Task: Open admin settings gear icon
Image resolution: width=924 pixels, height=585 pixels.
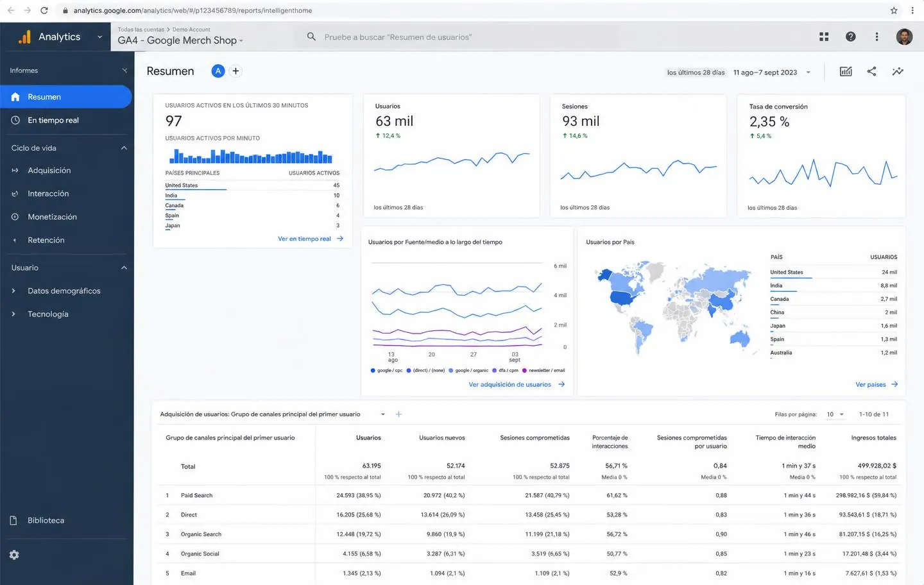Action: pos(14,555)
